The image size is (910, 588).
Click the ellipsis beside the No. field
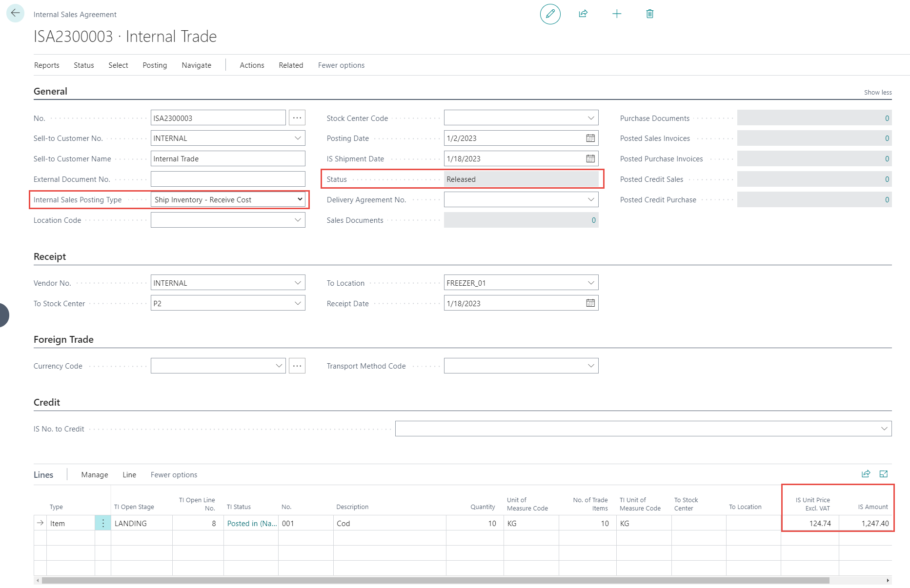pos(297,118)
